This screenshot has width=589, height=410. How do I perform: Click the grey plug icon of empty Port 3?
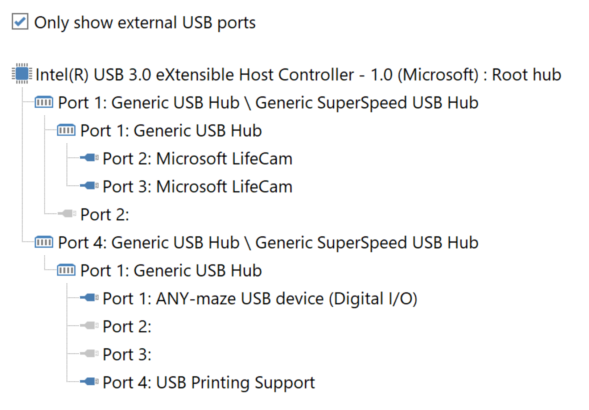pyautogui.click(x=89, y=354)
